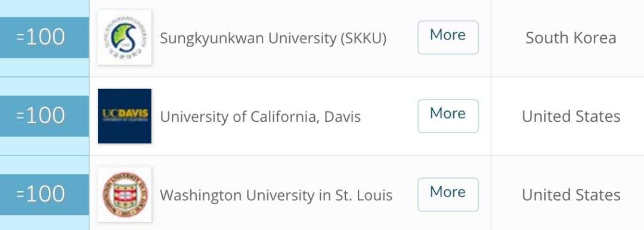
Task: Click the South Korea country cell
Action: 571,38
